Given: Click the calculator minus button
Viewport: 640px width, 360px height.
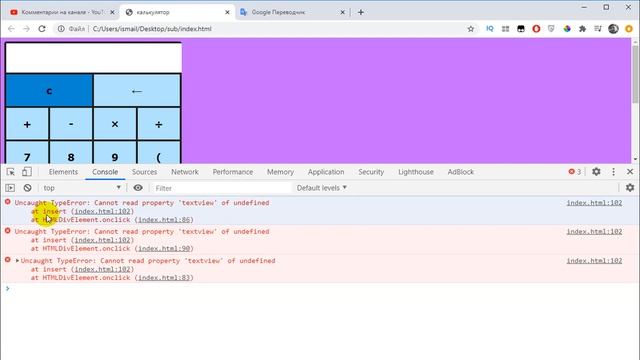Looking at the screenshot, I should click(71, 124).
